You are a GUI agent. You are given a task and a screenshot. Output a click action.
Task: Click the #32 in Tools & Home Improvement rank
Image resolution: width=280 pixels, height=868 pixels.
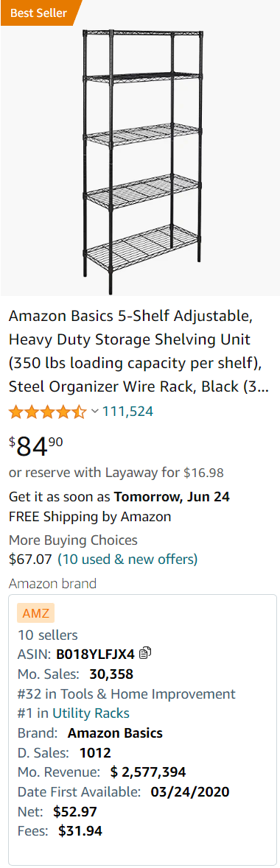click(x=127, y=694)
